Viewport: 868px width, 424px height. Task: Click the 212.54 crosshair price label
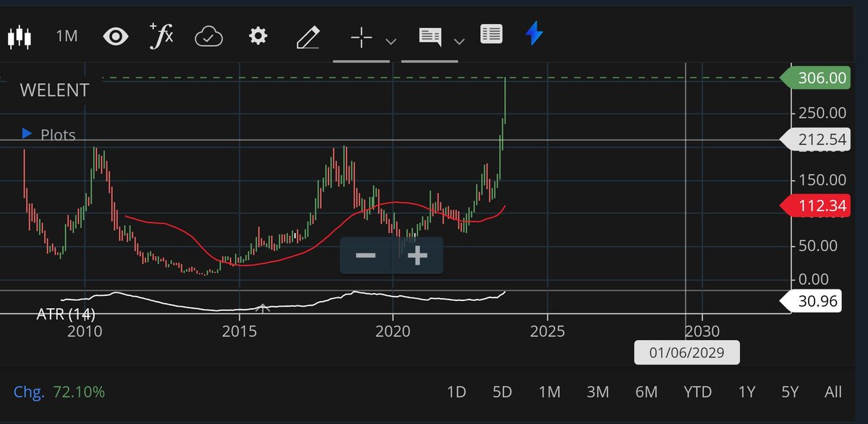[815, 140]
